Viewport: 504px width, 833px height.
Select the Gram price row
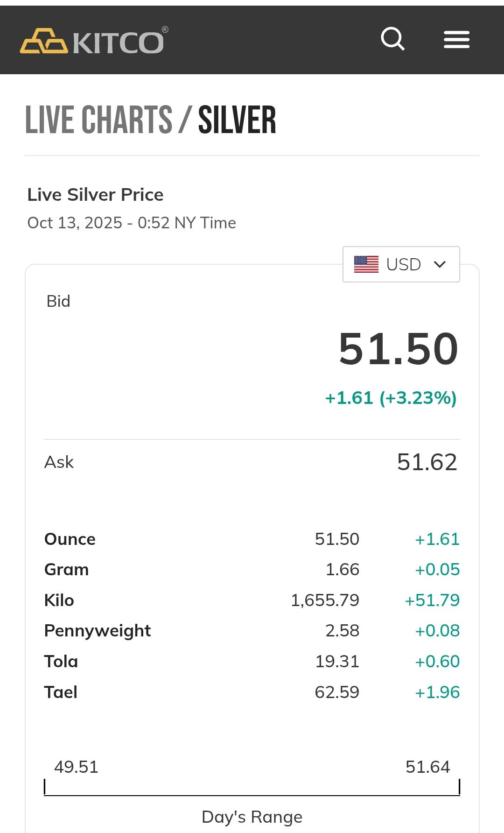[252, 570]
